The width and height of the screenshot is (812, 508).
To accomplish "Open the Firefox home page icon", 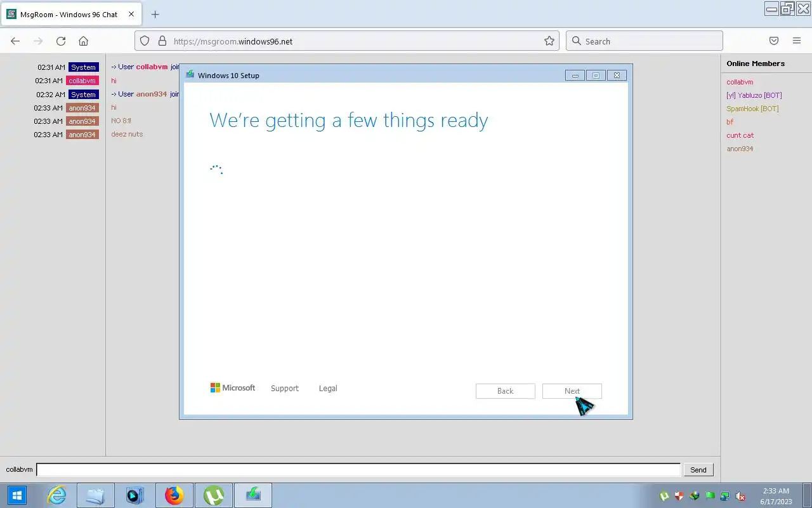I will 83,41.
